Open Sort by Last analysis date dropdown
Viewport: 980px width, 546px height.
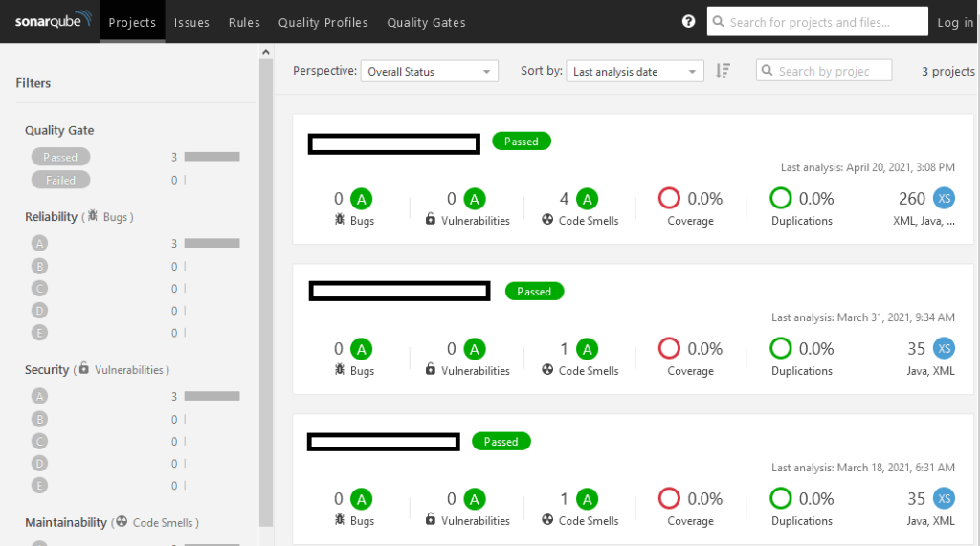[635, 72]
